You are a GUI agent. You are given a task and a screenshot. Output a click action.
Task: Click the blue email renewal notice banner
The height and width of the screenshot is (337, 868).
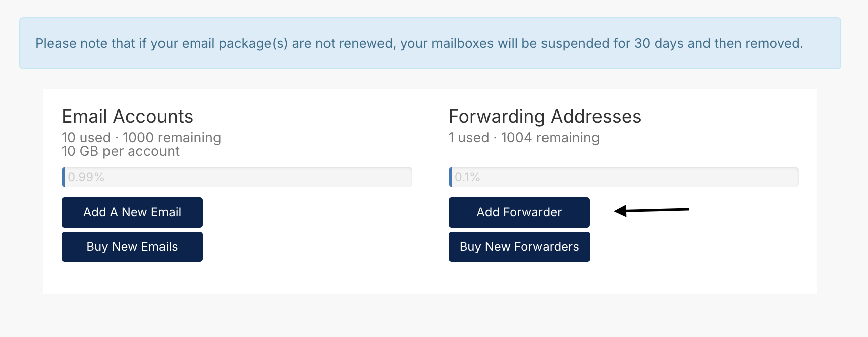point(430,43)
